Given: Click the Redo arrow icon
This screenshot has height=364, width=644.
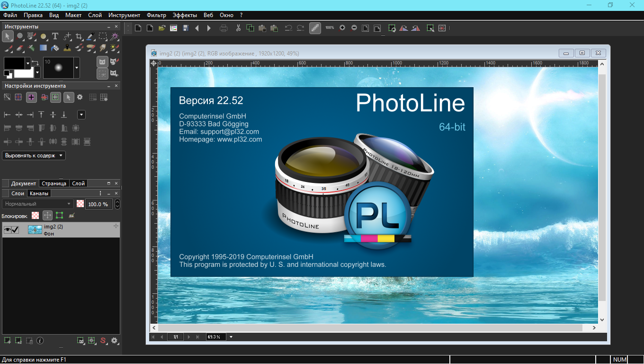Looking at the screenshot, I should click(x=300, y=28).
